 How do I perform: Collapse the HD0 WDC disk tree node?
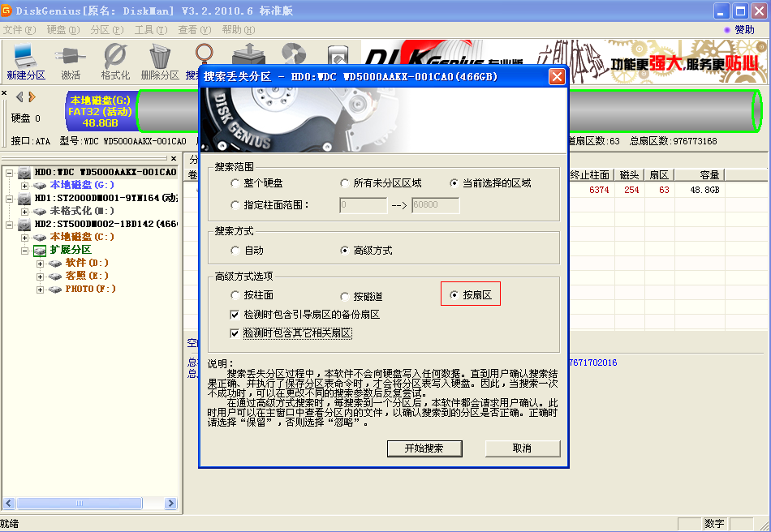tap(9, 173)
